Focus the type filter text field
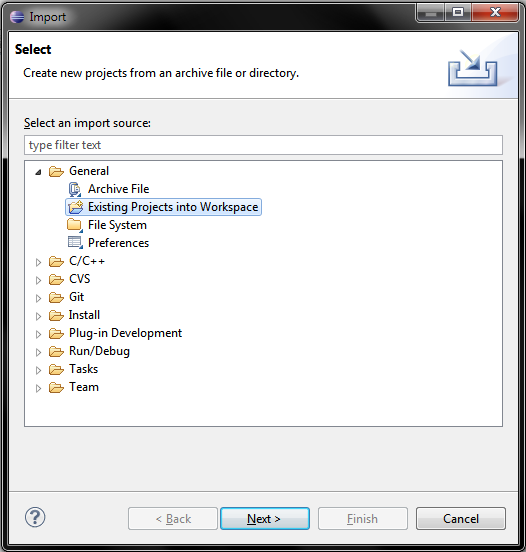The width and height of the screenshot is (526, 552). coord(263,145)
